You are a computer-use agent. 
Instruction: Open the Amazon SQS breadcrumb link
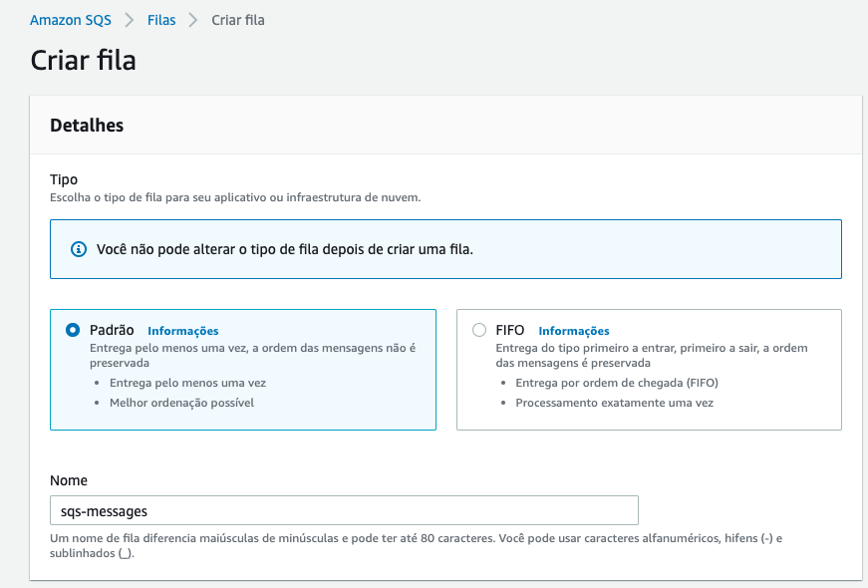(x=71, y=20)
